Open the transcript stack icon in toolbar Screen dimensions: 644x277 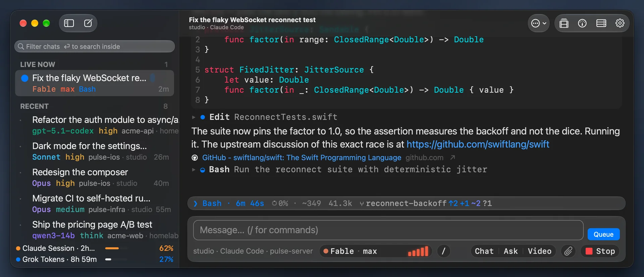point(564,23)
